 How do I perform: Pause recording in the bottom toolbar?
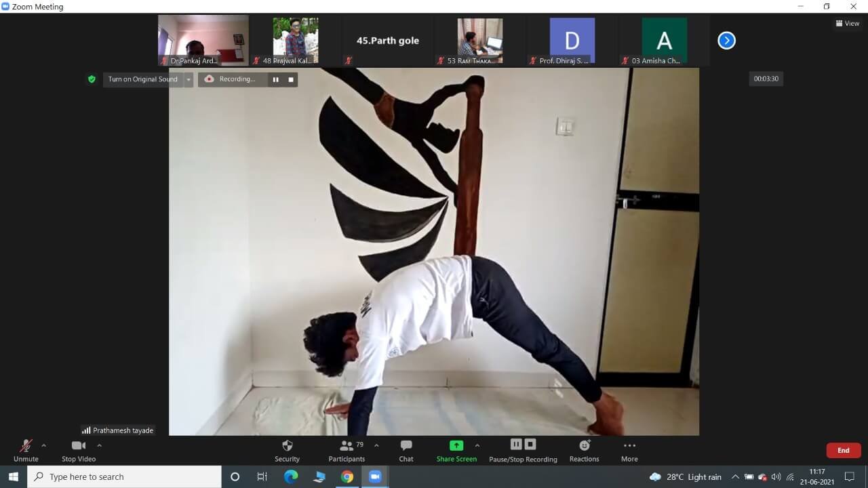(x=516, y=444)
